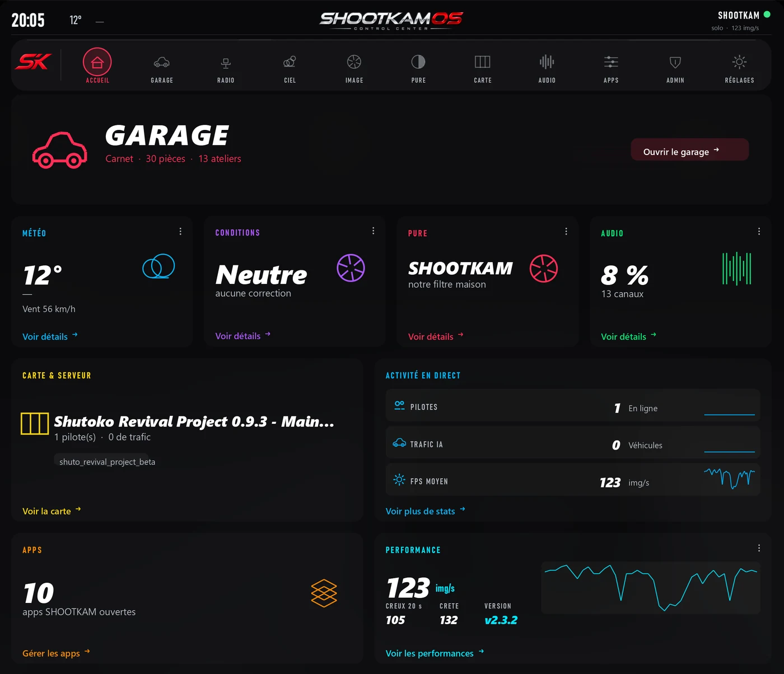Click the FPS Moyen sun icon

399,480
